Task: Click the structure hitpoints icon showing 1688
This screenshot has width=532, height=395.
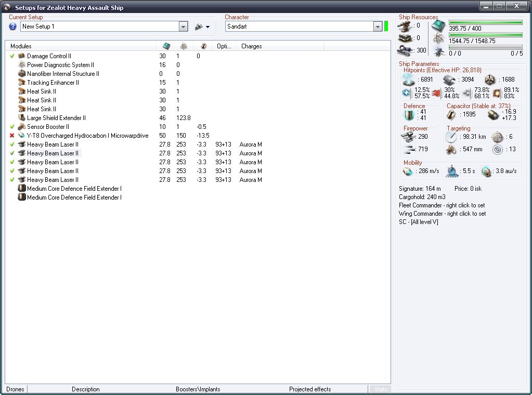Action: click(489, 80)
